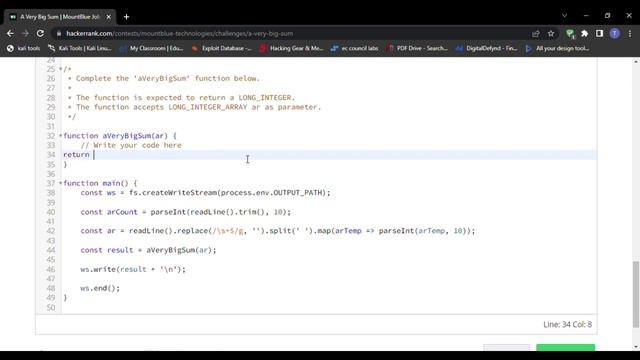Click the 'const ar = readLine()' line
640x360 pixels.
278,231
